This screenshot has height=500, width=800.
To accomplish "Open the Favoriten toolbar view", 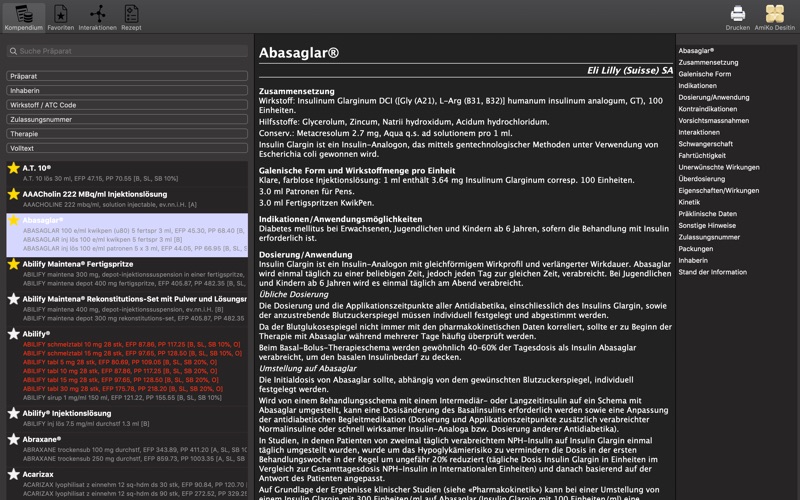I will point(61,17).
